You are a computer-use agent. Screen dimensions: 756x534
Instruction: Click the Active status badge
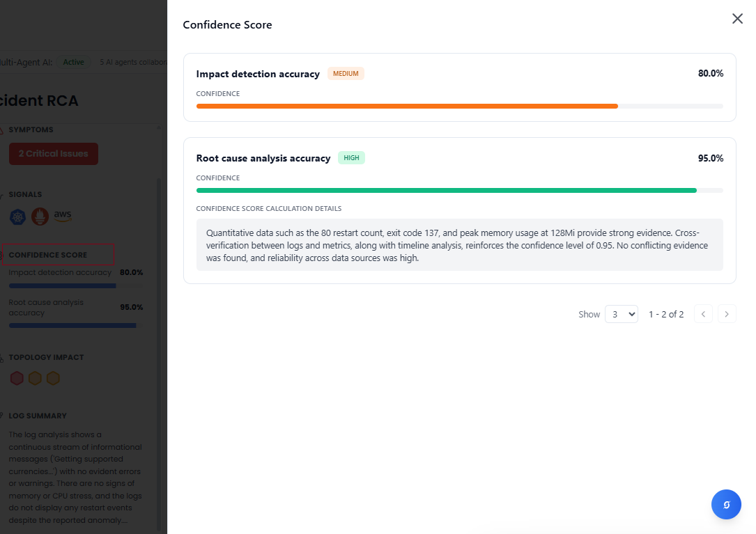click(x=73, y=62)
